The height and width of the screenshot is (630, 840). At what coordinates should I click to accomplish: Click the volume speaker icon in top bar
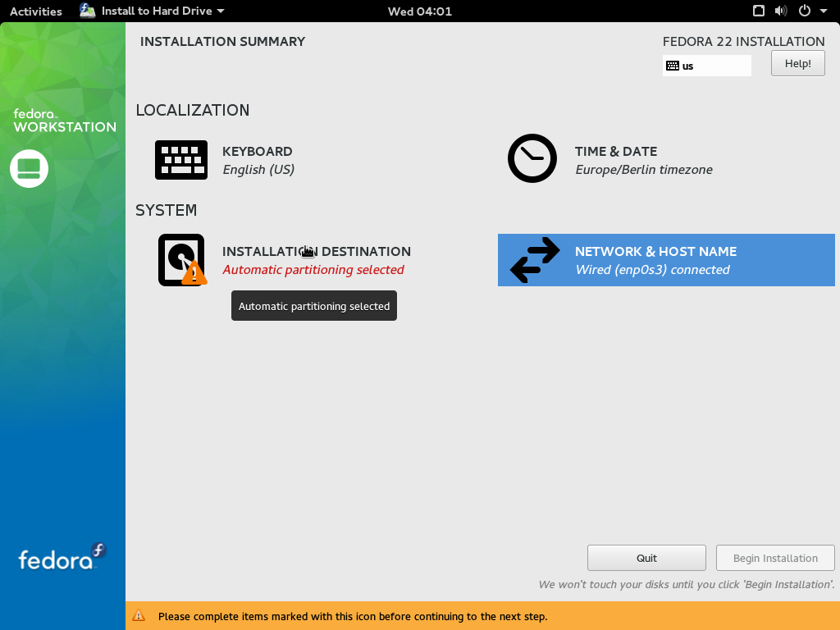(780, 11)
